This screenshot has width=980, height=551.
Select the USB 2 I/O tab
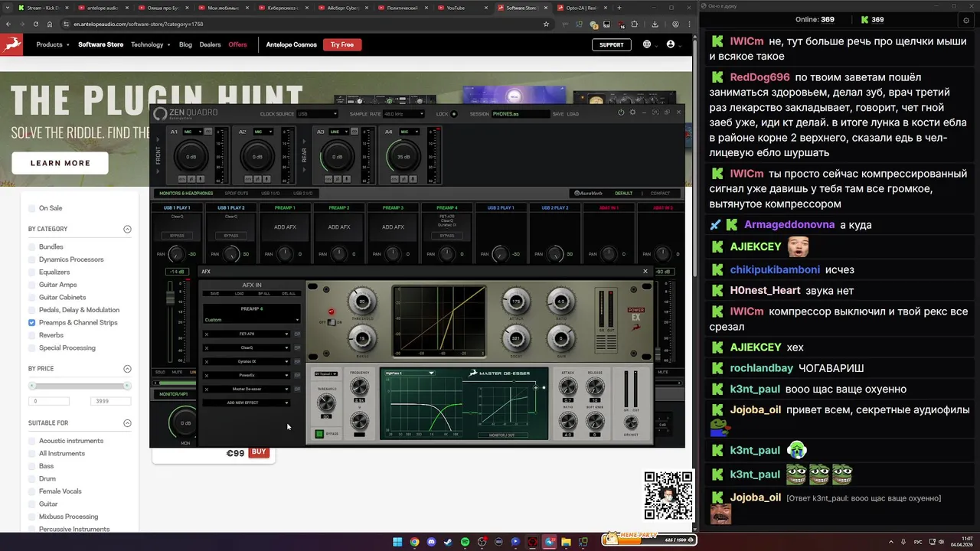coord(302,194)
